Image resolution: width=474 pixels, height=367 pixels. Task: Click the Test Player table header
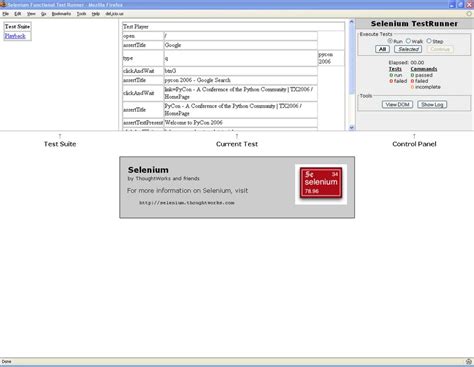click(234, 26)
